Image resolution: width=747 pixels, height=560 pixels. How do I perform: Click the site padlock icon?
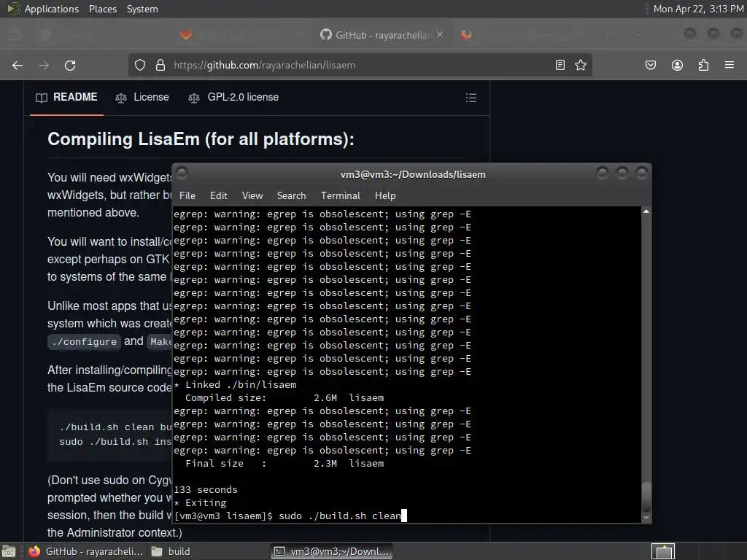[160, 65]
